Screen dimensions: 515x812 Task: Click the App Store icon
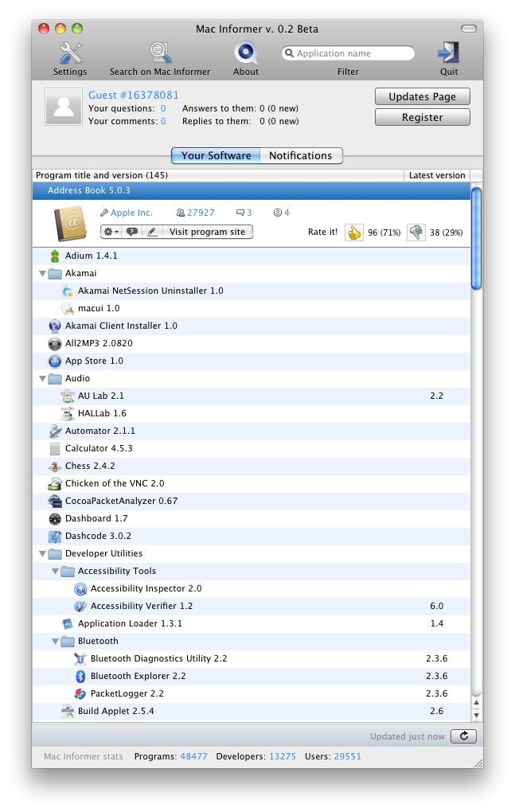pos(55,361)
